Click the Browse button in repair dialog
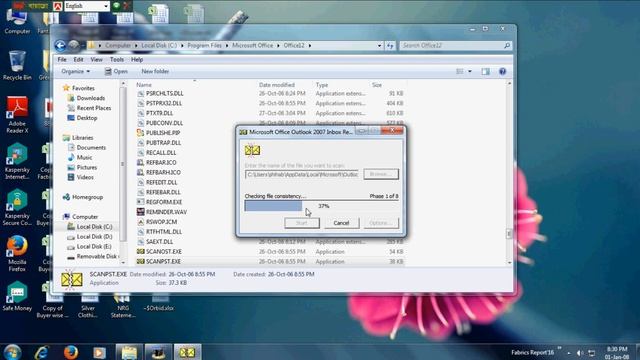 point(381,174)
